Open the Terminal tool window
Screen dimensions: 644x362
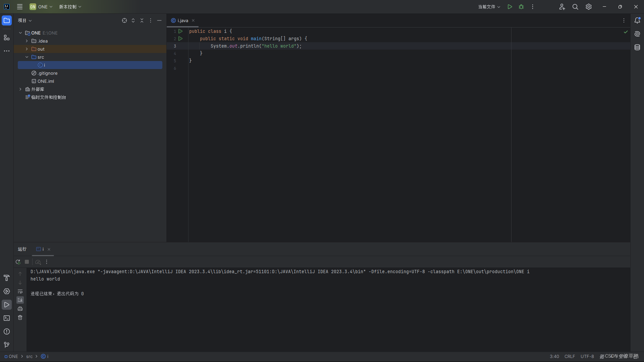7,318
